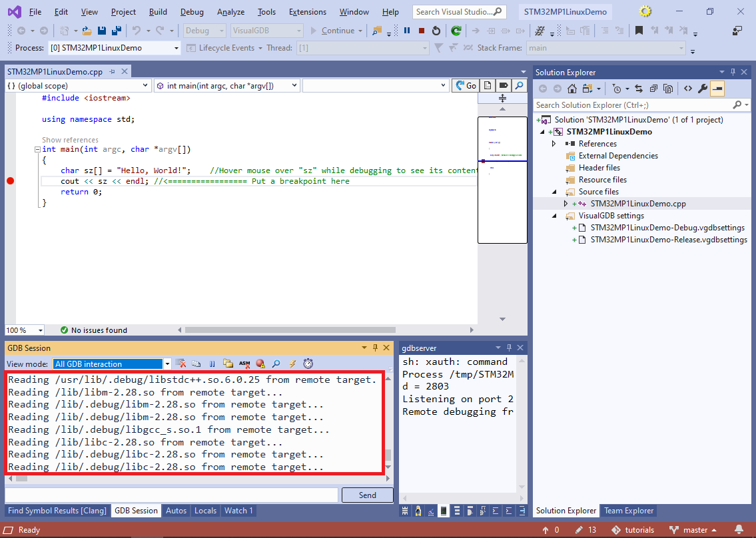Go to Solution Explorer home
The image size is (756, 538).
tap(571, 89)
